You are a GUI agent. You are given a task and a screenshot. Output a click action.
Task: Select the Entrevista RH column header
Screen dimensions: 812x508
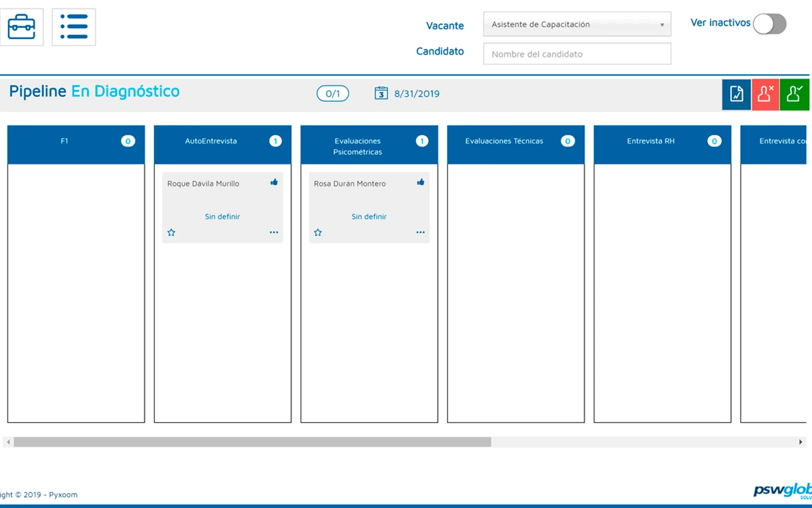(x=662, y=145)
